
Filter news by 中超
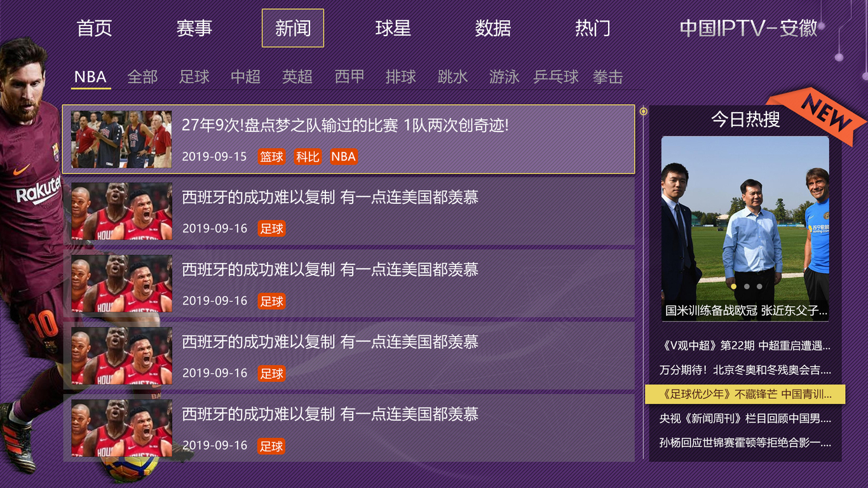coord(246,77)
